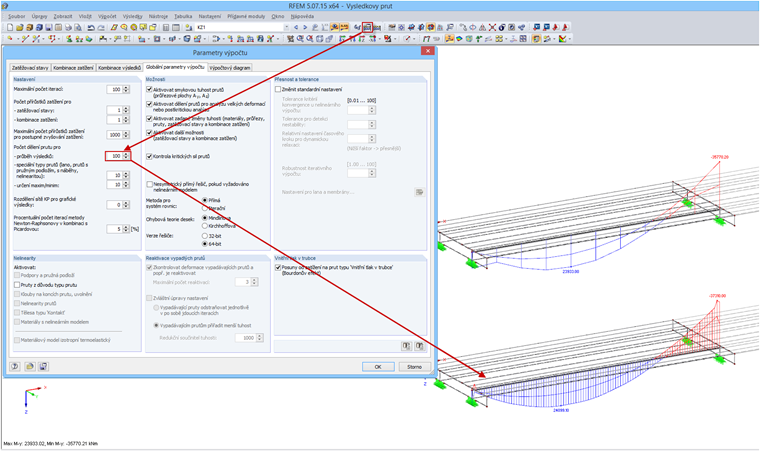Toggle 'Kontrola kritických sil prutů' checkbox
The height and width of the screenshot is (451, 760).
[x=149, y=156]
